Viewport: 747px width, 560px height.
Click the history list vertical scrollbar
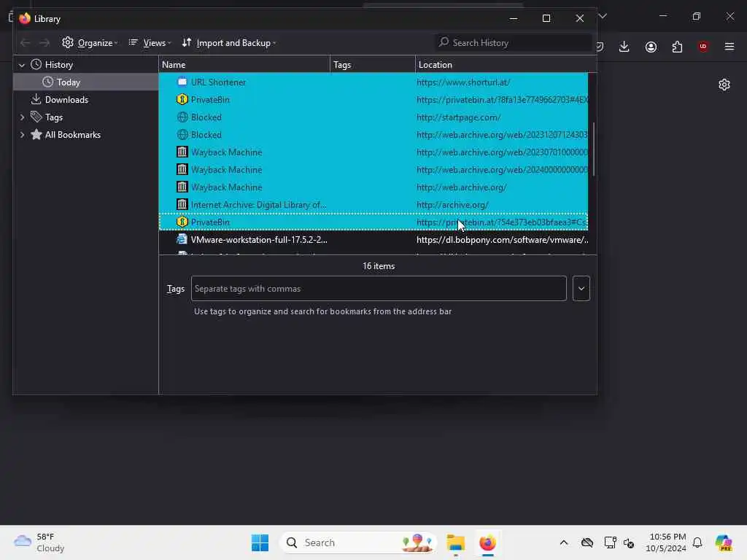593,150
